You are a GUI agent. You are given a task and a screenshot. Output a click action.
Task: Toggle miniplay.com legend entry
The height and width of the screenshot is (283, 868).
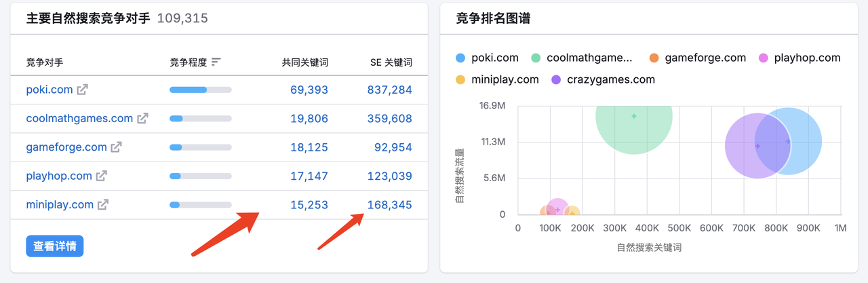tap(496, 79)
